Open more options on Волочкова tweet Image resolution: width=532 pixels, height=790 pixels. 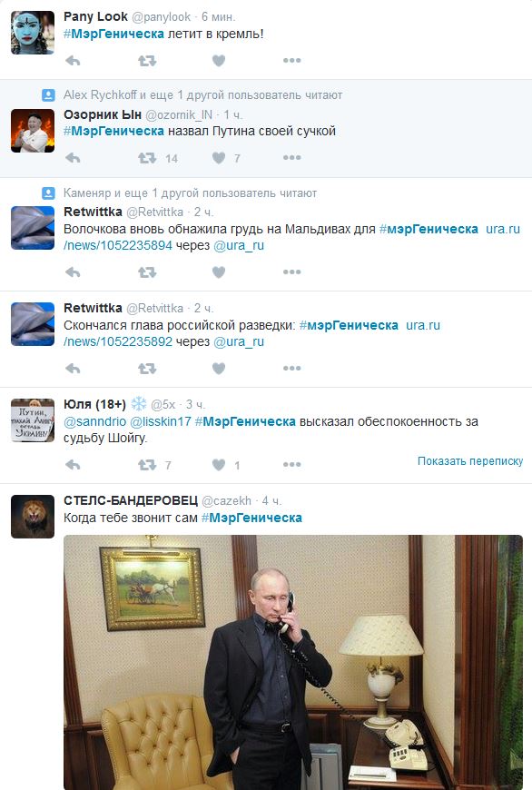(291, 272)
